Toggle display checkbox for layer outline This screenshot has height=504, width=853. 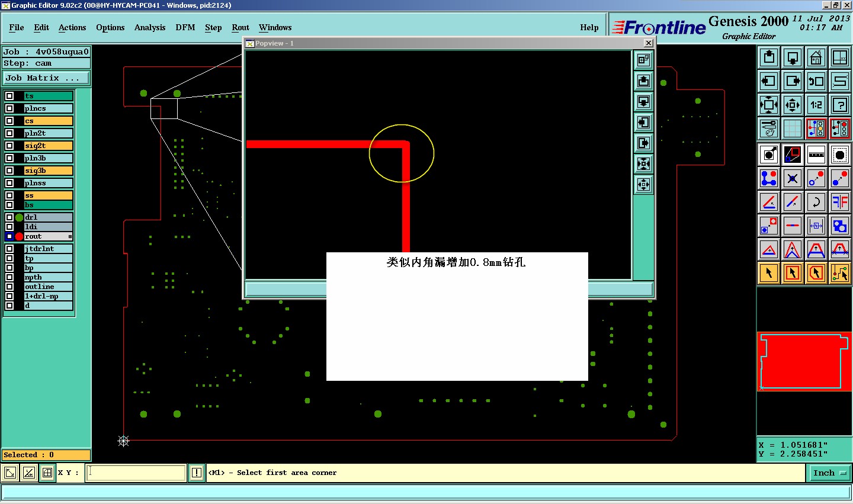pos(9,287)
